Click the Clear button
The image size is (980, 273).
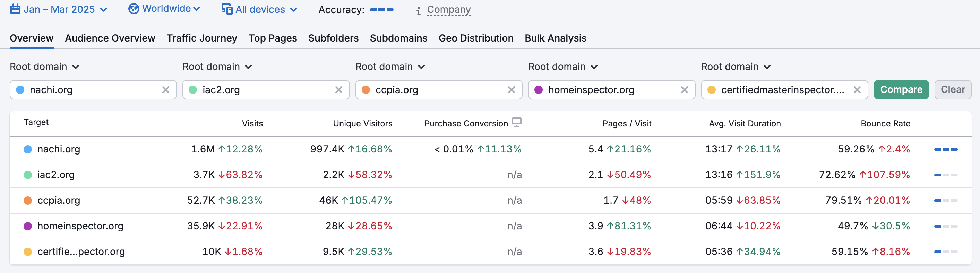[x=953, y=90]
